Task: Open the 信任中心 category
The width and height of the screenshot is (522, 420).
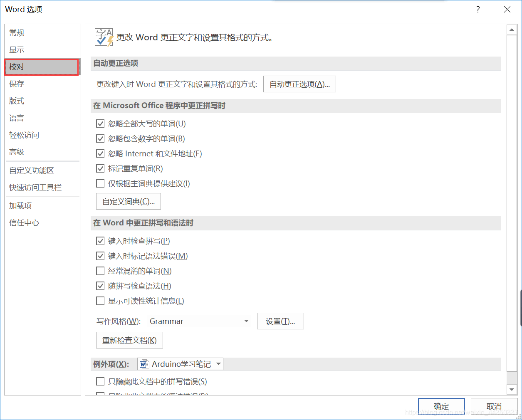Action: click(42, 223)
